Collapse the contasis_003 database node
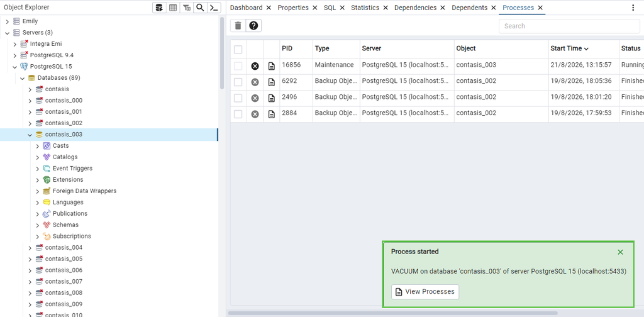This screenshot has width=644, height=317. click(x=30, y=135)
